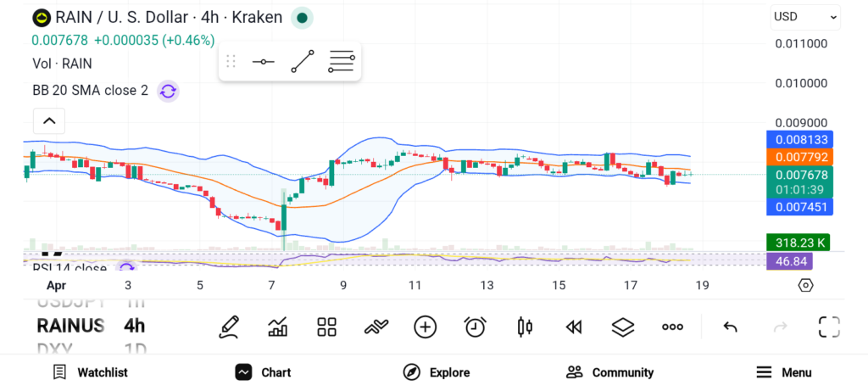
Task: Select the trend line drawing tool
Action: 302,62
